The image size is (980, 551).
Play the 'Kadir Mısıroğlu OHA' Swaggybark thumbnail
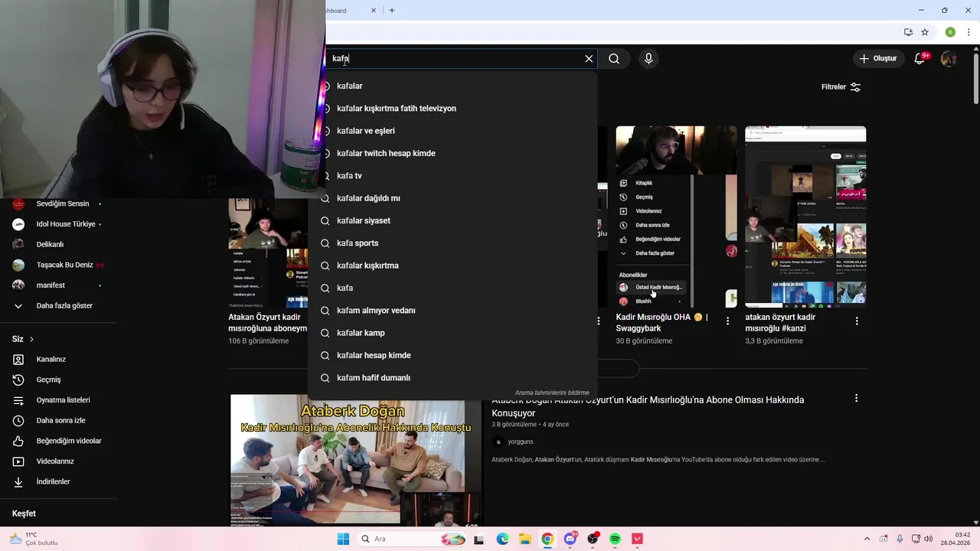[676, 217]
